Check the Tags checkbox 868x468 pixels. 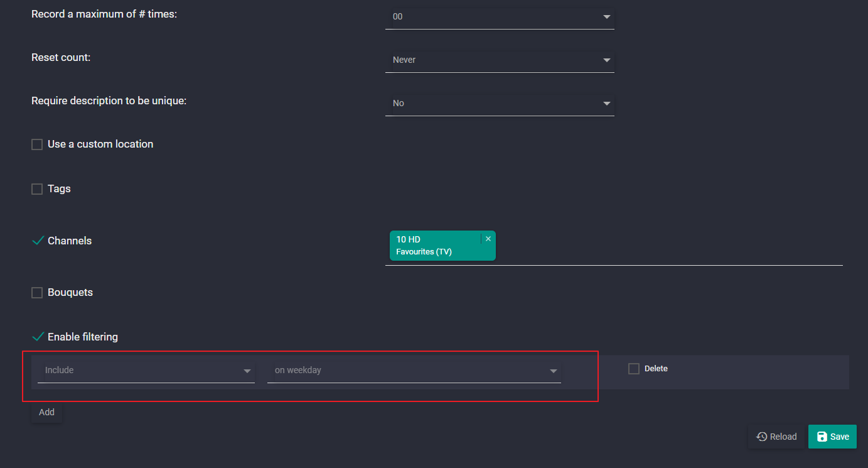36,188
